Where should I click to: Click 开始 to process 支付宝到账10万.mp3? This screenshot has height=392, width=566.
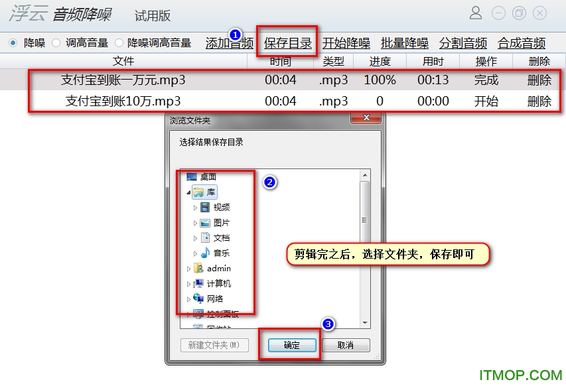coord(485,101)
